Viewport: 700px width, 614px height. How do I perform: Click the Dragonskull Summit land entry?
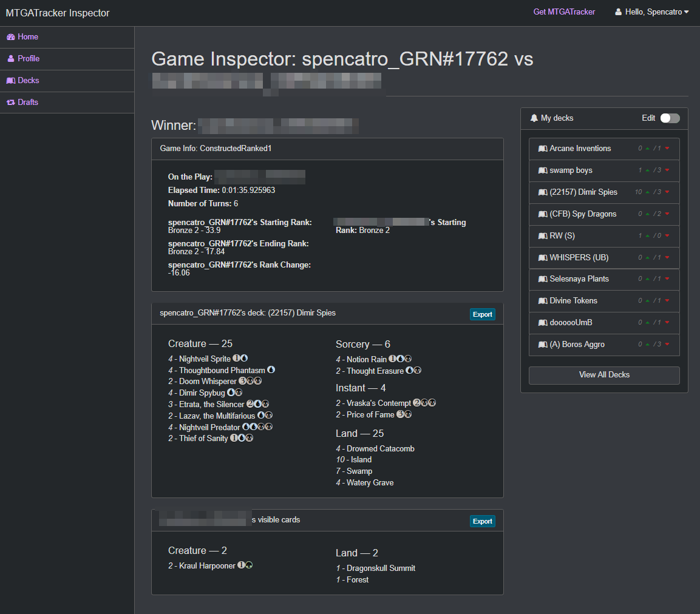coord(375,568)
